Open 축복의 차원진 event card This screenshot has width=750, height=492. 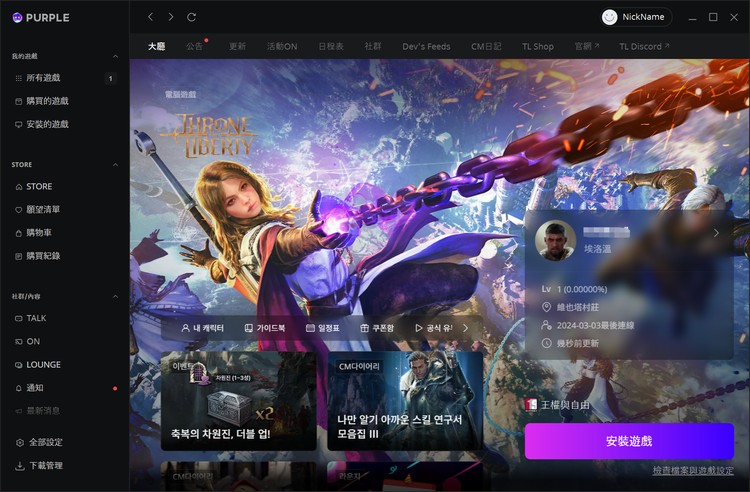pos(239,401)
